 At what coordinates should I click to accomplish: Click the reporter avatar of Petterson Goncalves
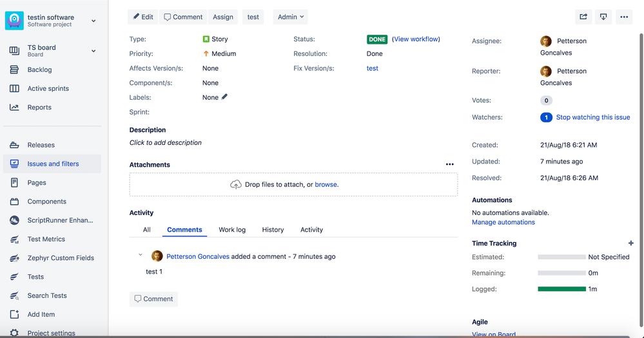pos(546,71)
